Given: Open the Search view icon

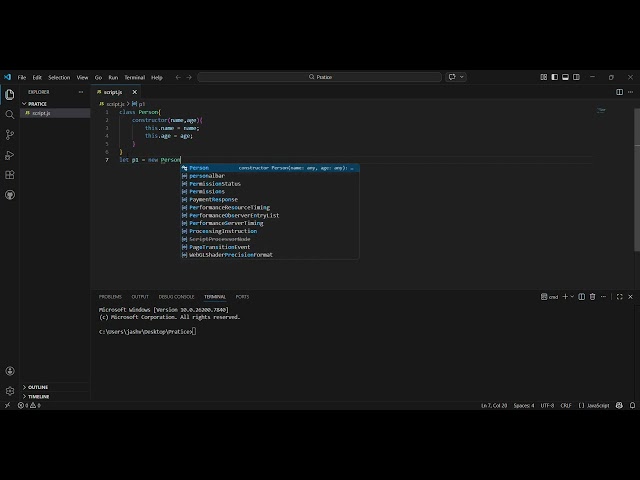Looking at the screenshot, I should click(x=10, y=115).
